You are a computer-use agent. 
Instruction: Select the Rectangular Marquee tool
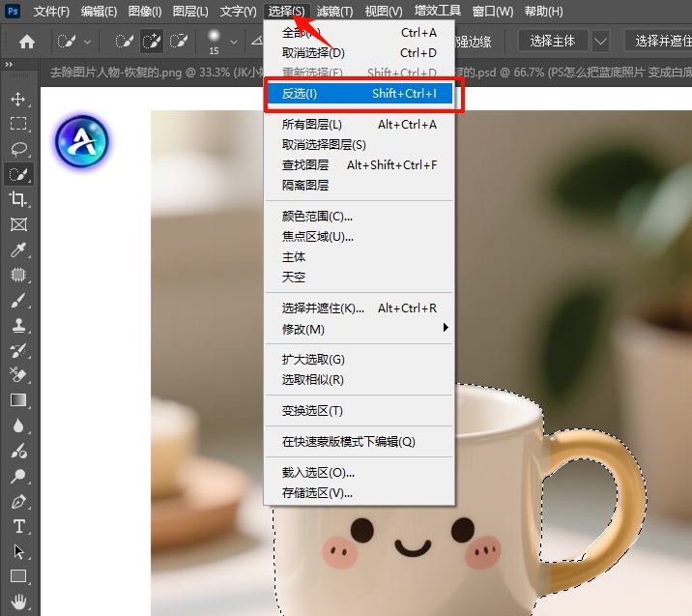18,124
